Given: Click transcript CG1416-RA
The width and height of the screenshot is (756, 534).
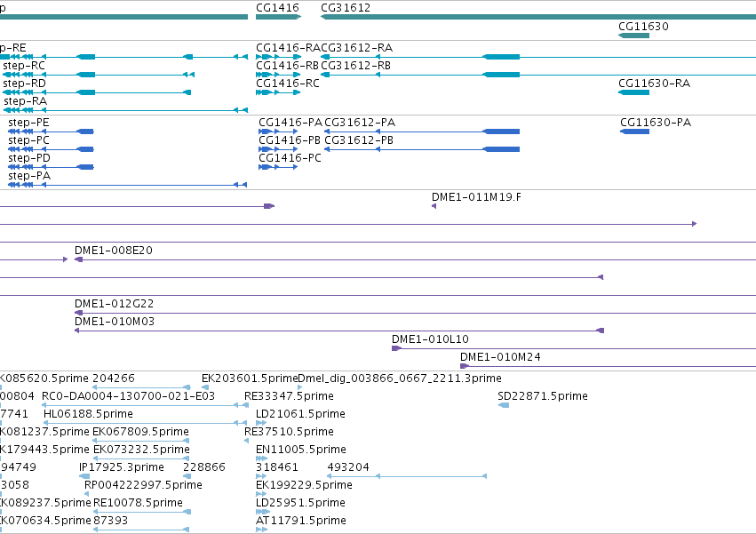Looking at the screenshot, I should [x=288, y=48].
